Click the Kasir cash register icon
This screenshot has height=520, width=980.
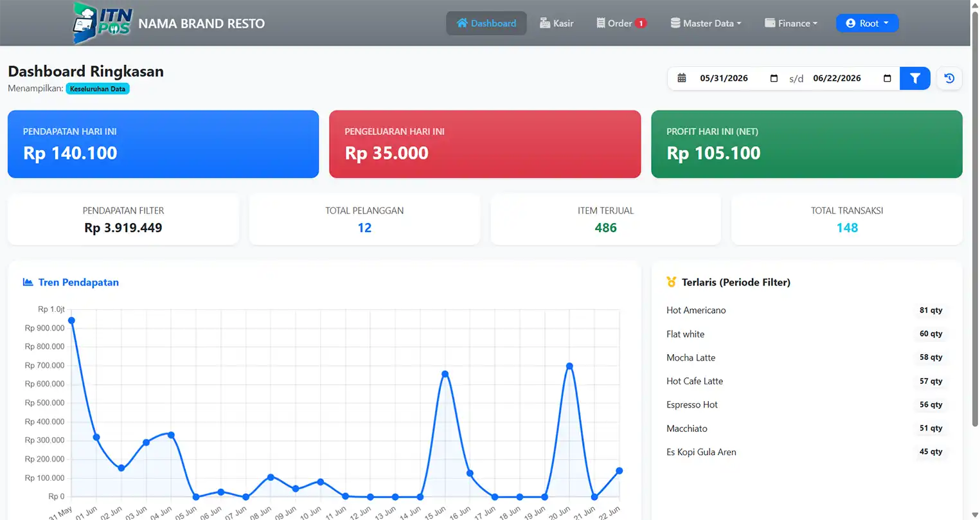545,23
